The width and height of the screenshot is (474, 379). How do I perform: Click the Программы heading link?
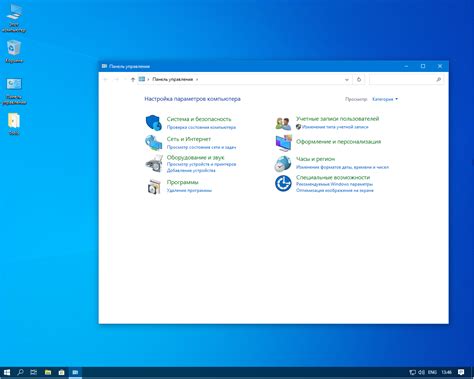pos(182,182)
